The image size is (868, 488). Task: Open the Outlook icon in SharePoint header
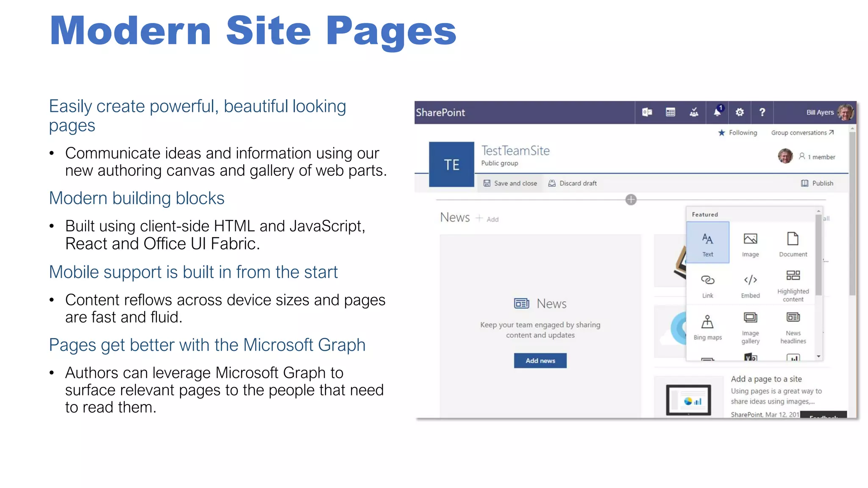(x=647, y=112)
